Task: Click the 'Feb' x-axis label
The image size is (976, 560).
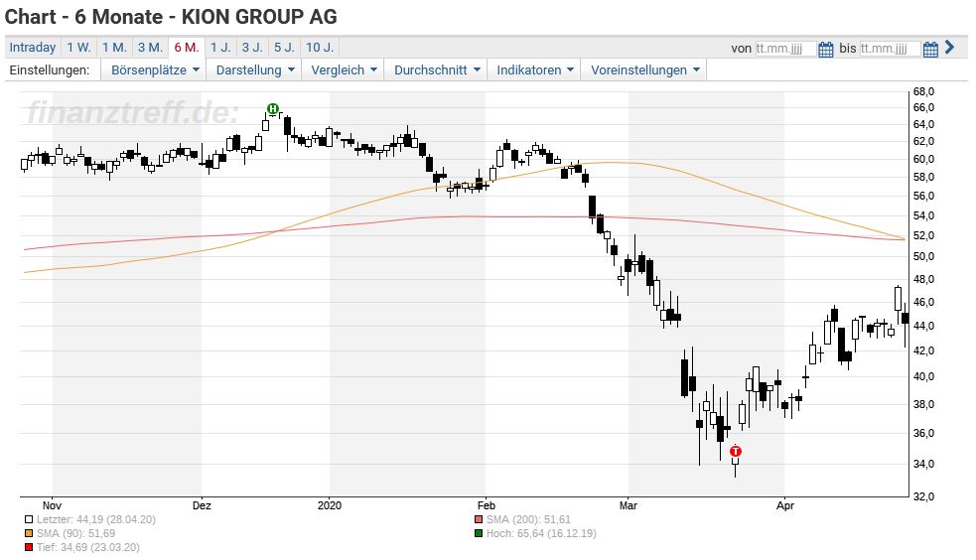Action: pos(487,505)
